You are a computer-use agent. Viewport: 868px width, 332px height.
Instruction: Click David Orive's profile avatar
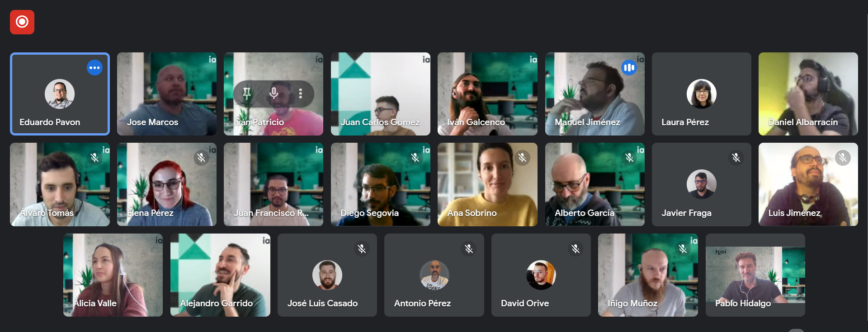click(541, 275)
